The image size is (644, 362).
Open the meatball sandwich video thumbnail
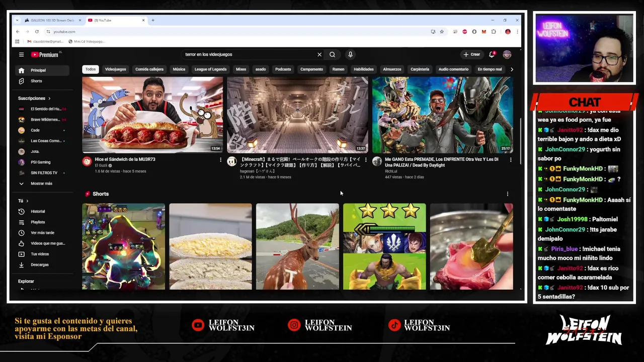152,115
